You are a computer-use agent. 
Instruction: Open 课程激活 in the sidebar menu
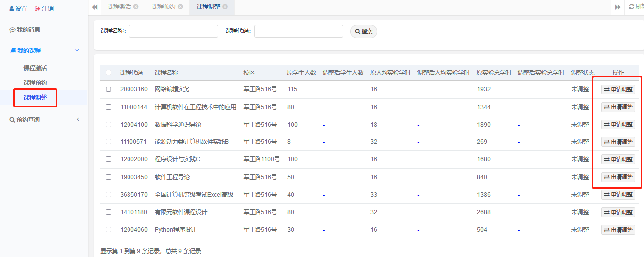click(35, 68)
